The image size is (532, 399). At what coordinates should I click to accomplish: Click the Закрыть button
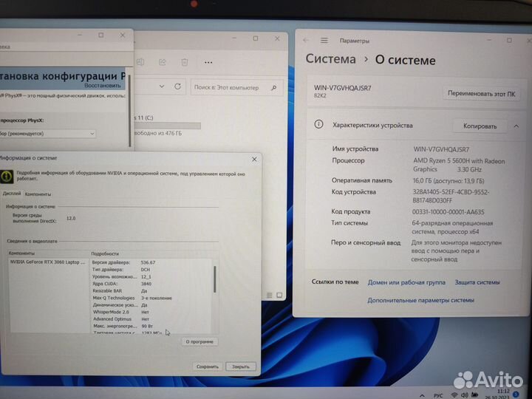pos(241,366)
